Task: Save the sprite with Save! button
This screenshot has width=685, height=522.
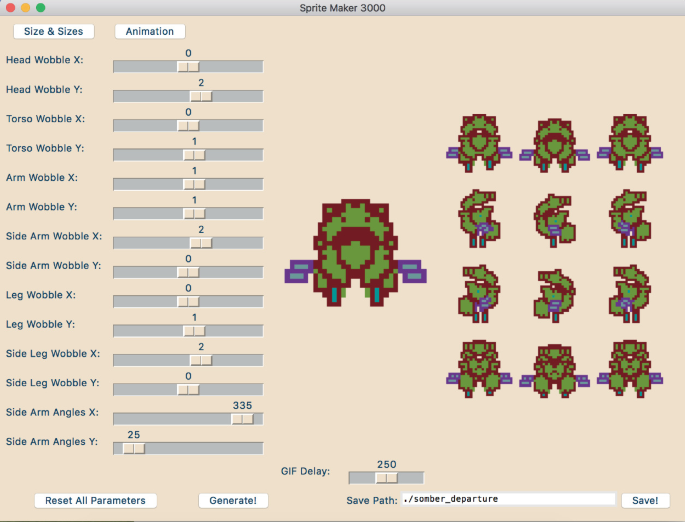Action: [x=645, y=500]
